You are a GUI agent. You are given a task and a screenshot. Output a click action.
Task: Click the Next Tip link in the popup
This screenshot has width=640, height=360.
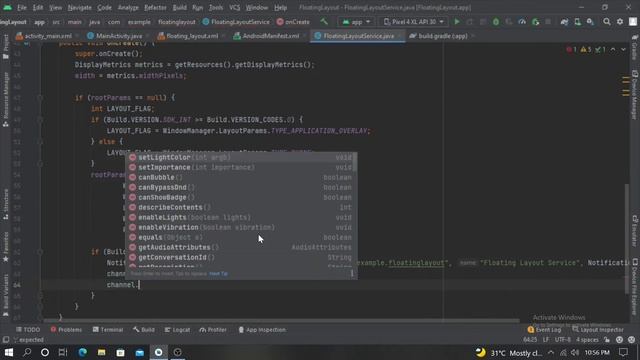tap(218, 274)
